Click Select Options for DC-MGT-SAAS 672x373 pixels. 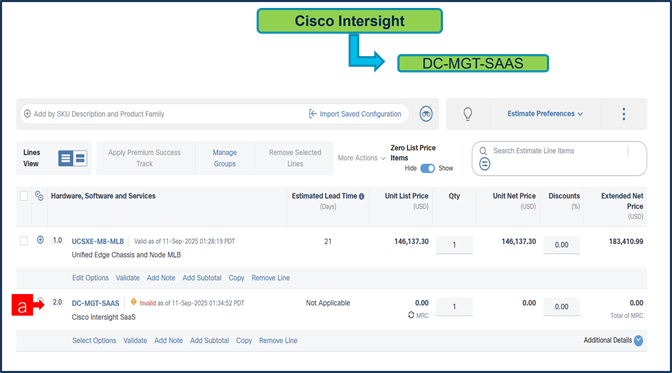point(94,340)
